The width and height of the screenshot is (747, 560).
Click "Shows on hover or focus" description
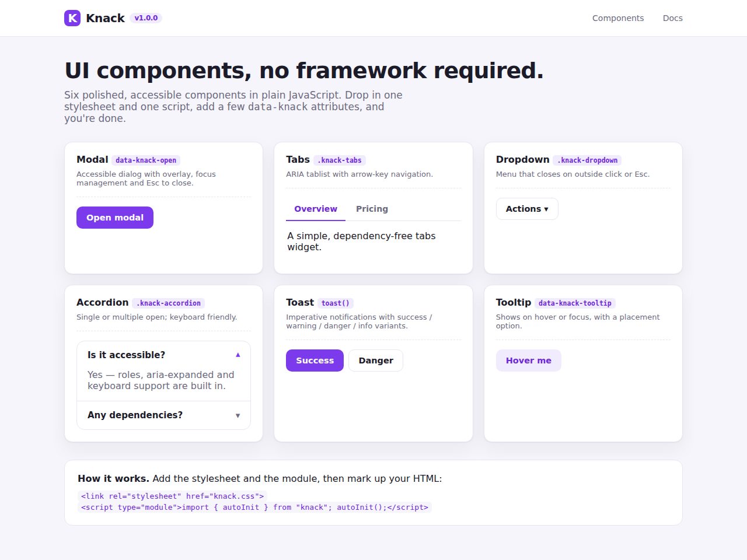pos(578,321)
